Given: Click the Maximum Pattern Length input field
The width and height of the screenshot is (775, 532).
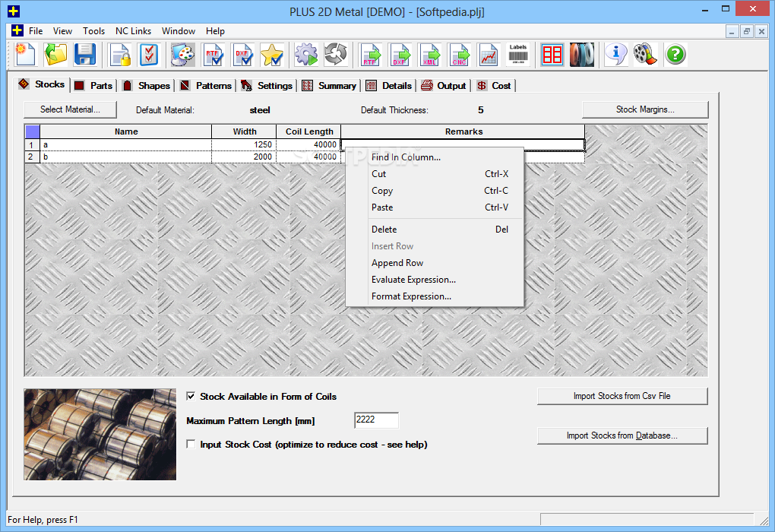Looking at the screenshot, I should pos(376,420).
